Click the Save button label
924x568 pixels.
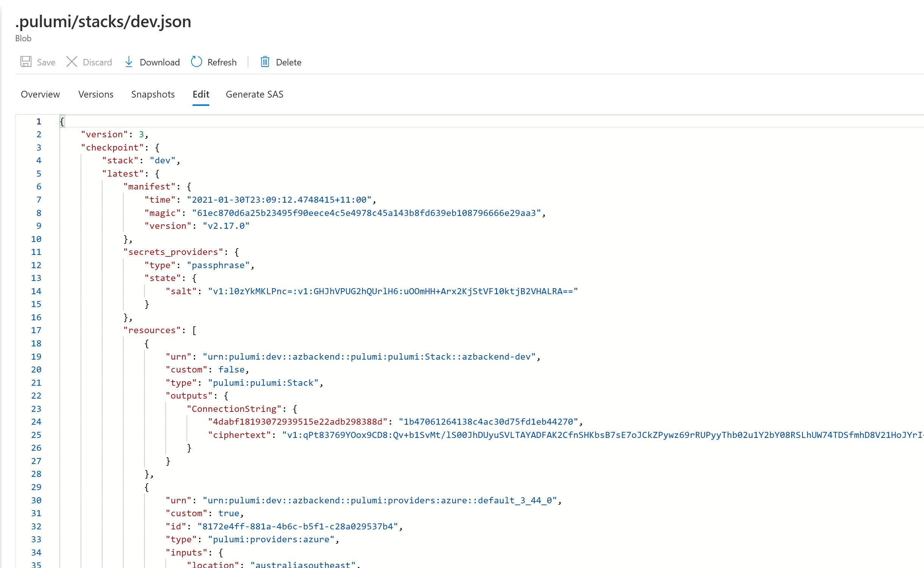coord(46,62)
